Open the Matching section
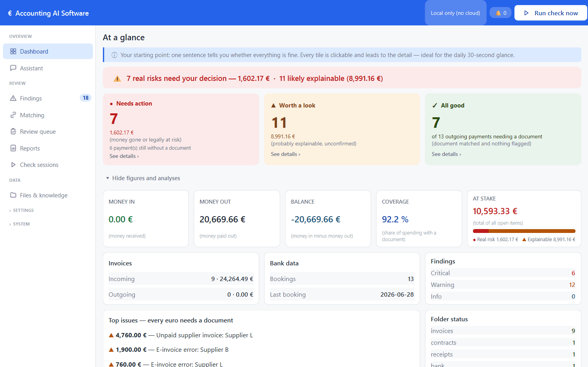 coord(48,115)
